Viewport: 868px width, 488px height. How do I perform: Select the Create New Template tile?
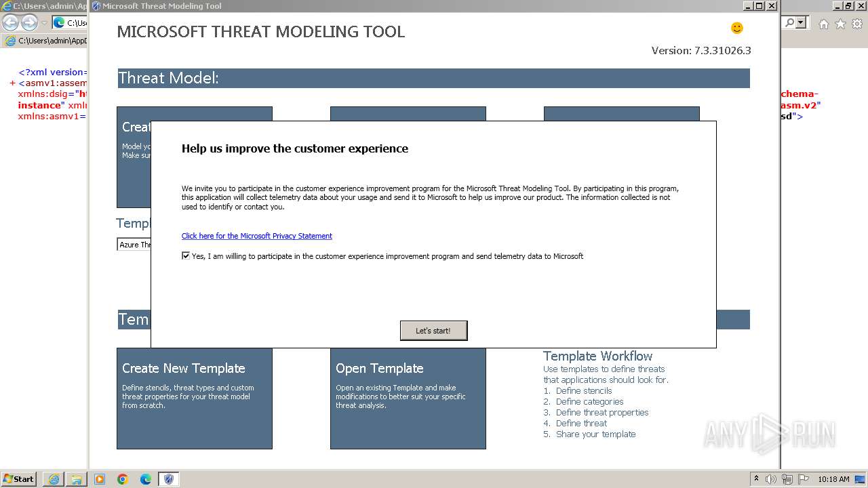tap(195, 399)
